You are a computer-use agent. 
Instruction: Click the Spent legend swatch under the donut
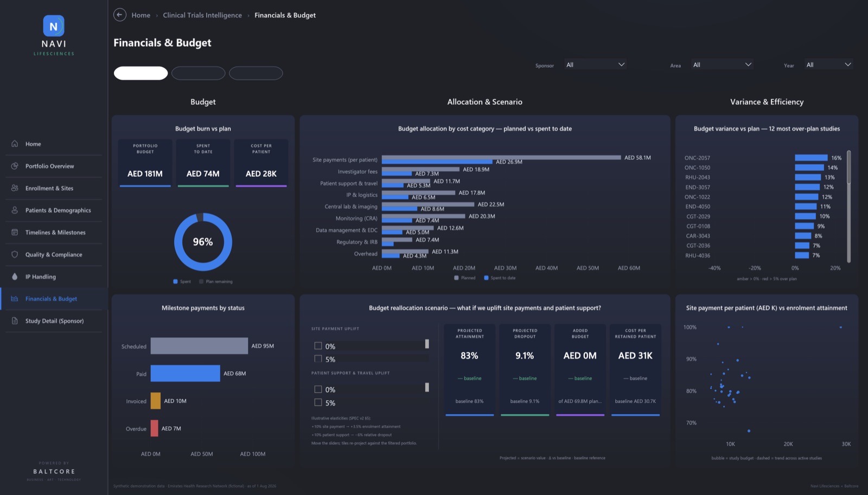[x=175, y=281]
